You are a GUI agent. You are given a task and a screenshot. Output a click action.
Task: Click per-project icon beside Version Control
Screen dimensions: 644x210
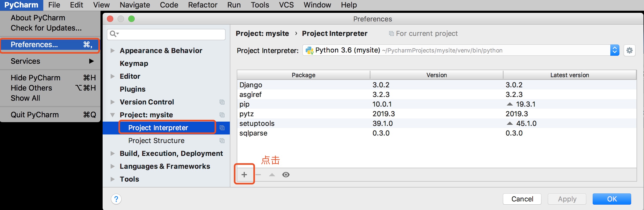(222, 102)
